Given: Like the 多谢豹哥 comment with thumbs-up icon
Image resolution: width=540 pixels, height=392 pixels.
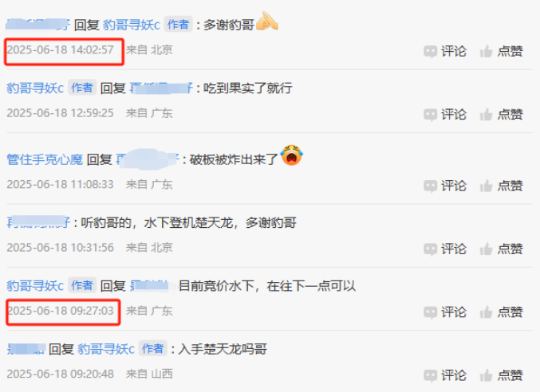Looking at the screenshot, I should [486, 52].
